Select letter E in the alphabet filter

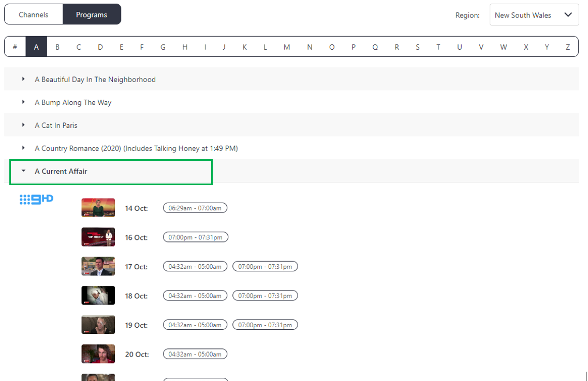point(121,47)
